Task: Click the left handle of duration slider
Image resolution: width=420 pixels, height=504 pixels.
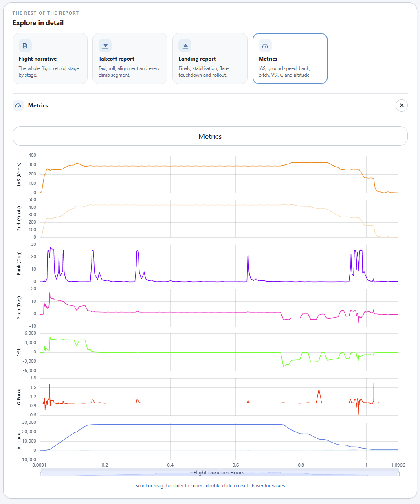Action: [x=41, y=473]
